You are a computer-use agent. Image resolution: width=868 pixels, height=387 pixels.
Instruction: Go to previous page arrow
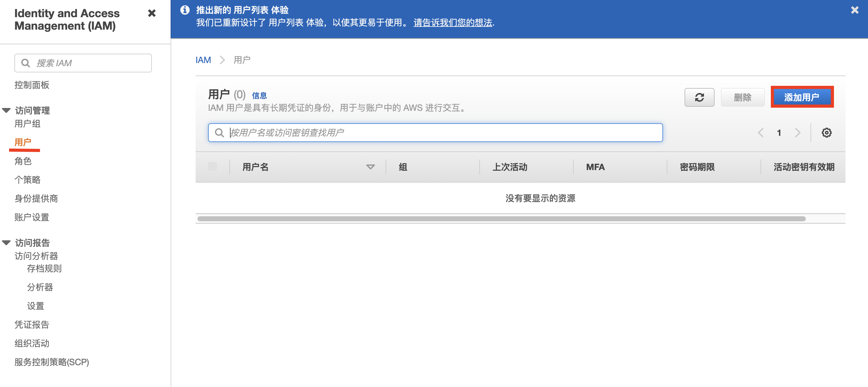click(x=761, y=133)
